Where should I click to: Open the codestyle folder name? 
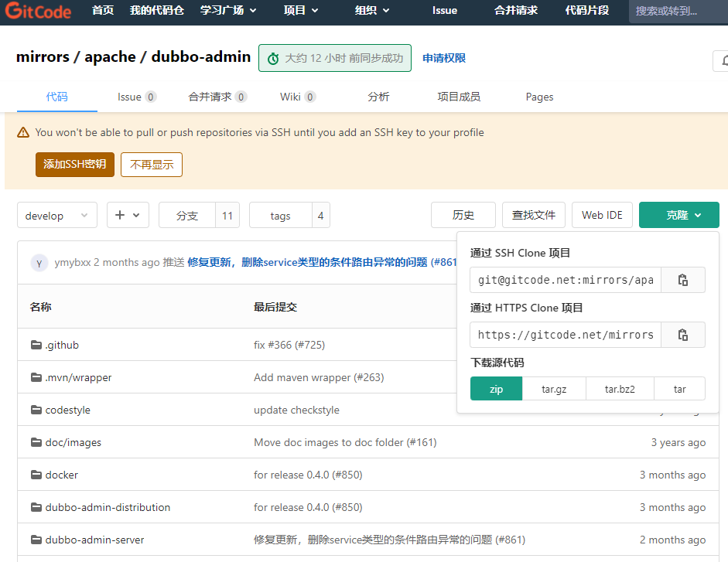pyautogui.click(x=68, y=410)
